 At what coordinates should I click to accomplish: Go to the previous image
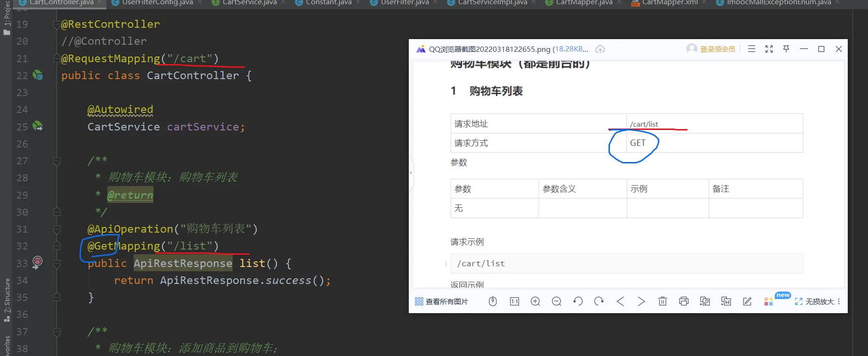[620, 301]
